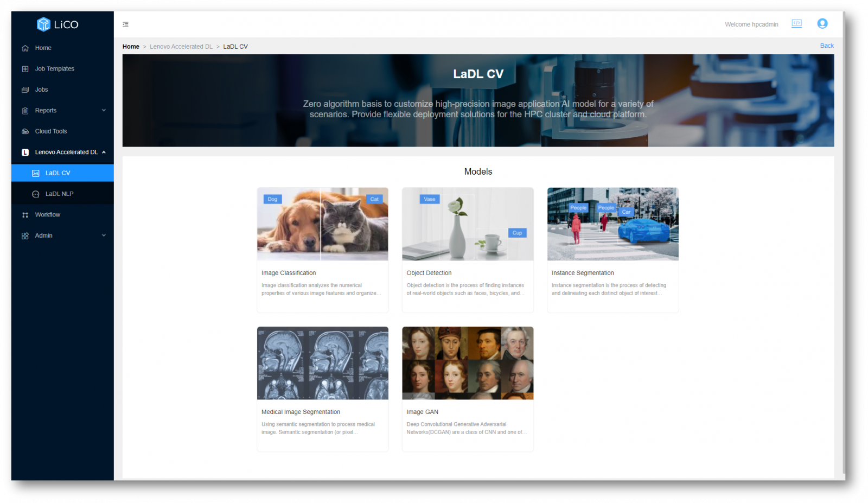Click the Cloud Tools sidebar icon
This screenshot has height=503, width=868.
coord(25,131)
